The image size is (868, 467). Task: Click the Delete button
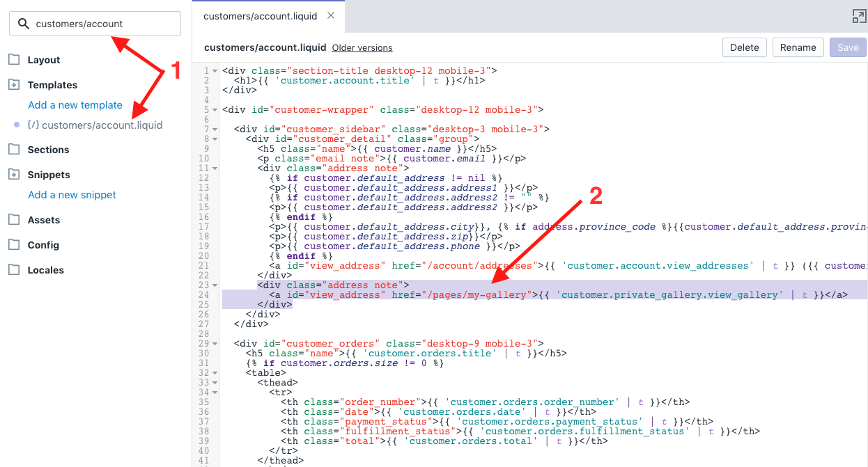point(745,47)
